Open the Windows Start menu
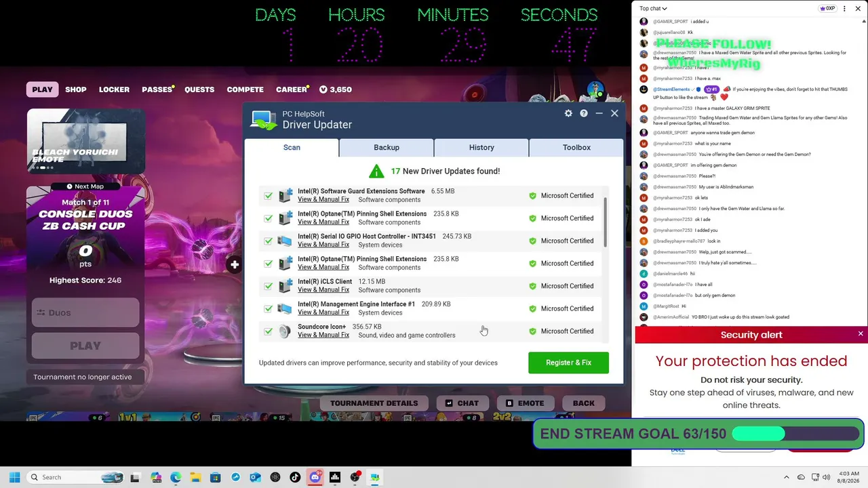The image size is (868, 488). pos(14,477)
